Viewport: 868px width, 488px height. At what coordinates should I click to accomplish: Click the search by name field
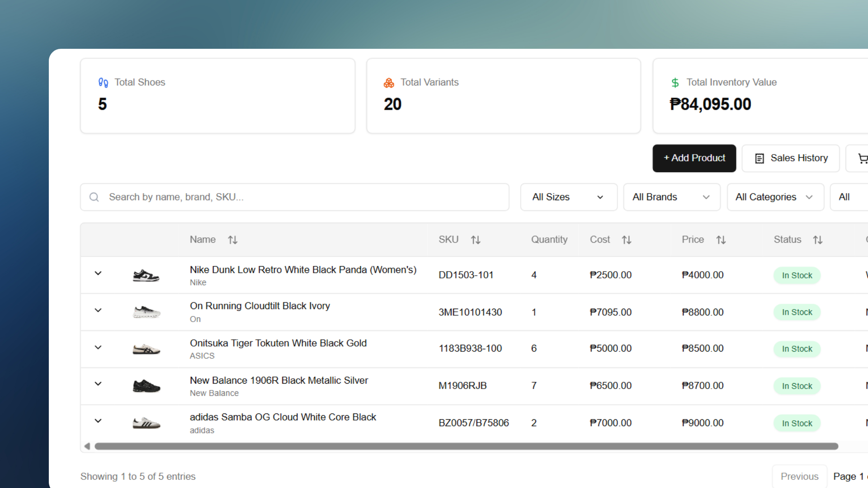[x=294, y=197]
